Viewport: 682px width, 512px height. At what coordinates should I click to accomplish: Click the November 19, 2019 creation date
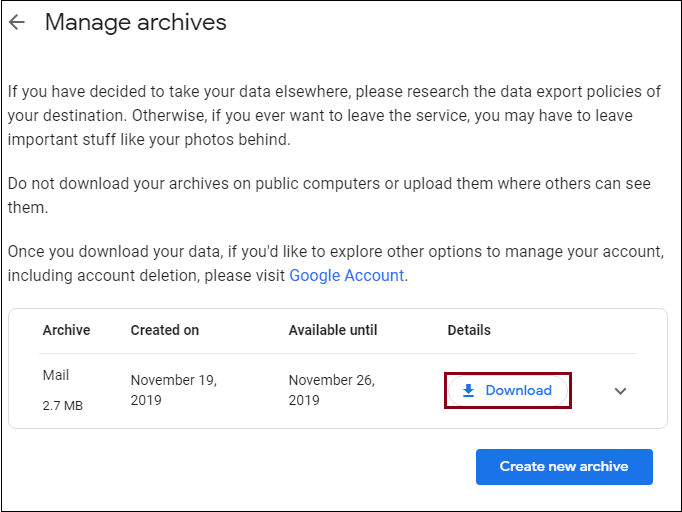(x=174, y=390)
